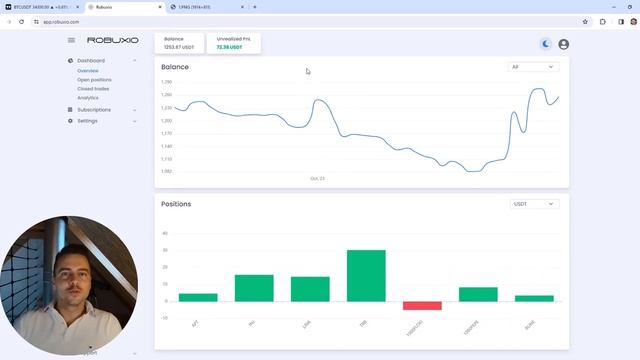Open a new browser tab

click(x=255, y=7)
